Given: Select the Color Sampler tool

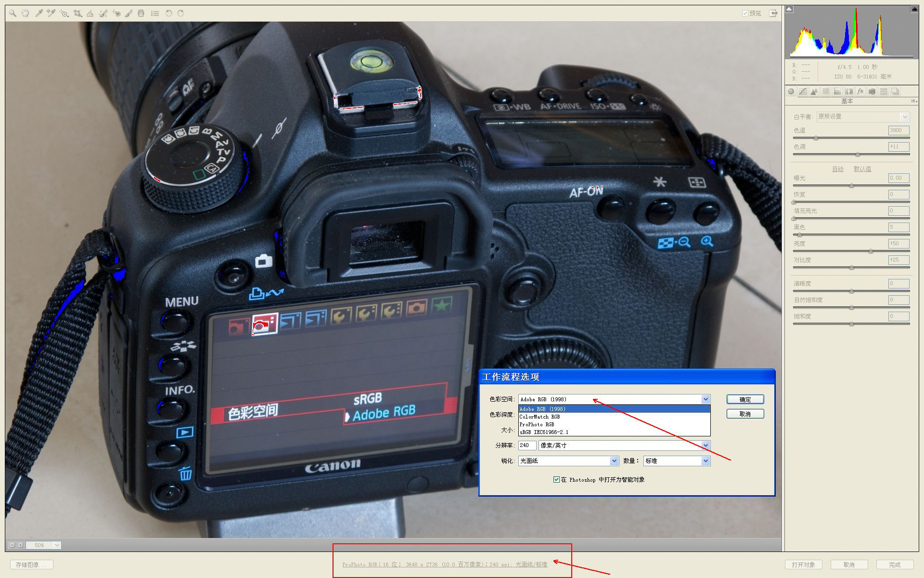Looking at the screenshot, I should (x=51, y=13).
